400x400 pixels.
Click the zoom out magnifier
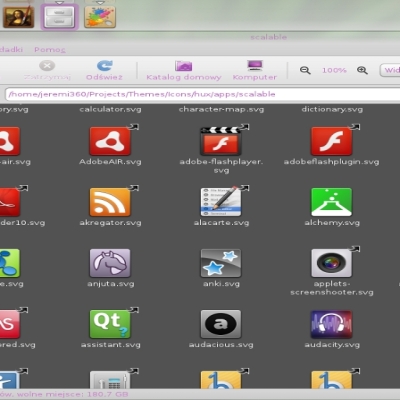click(x=305, y=70)
